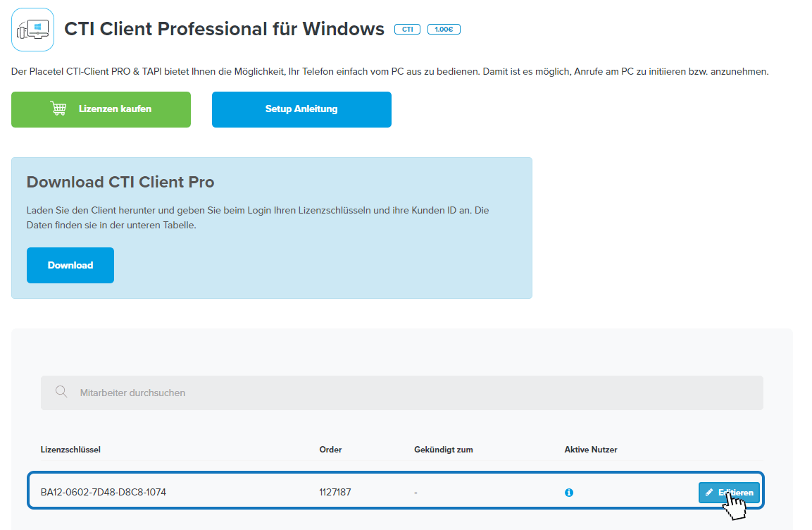Download the CTI Client Pro
Viewport: 812px width, 530px height.
point(70,265)
